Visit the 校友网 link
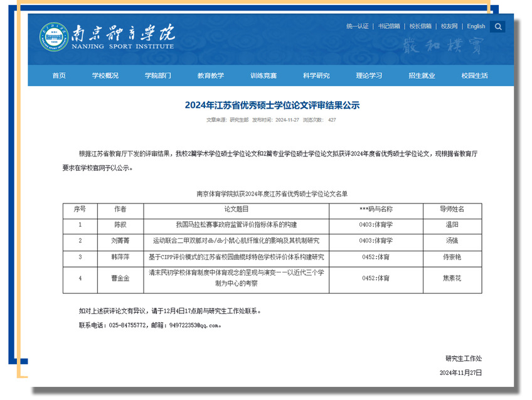This screenshot has height=400, width=532. tap(449, 26)
